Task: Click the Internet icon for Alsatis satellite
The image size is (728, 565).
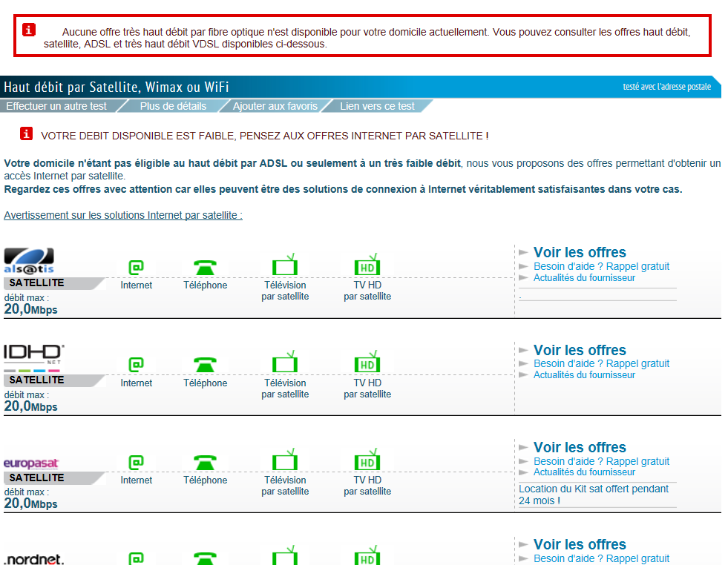Action: (136, 264)
